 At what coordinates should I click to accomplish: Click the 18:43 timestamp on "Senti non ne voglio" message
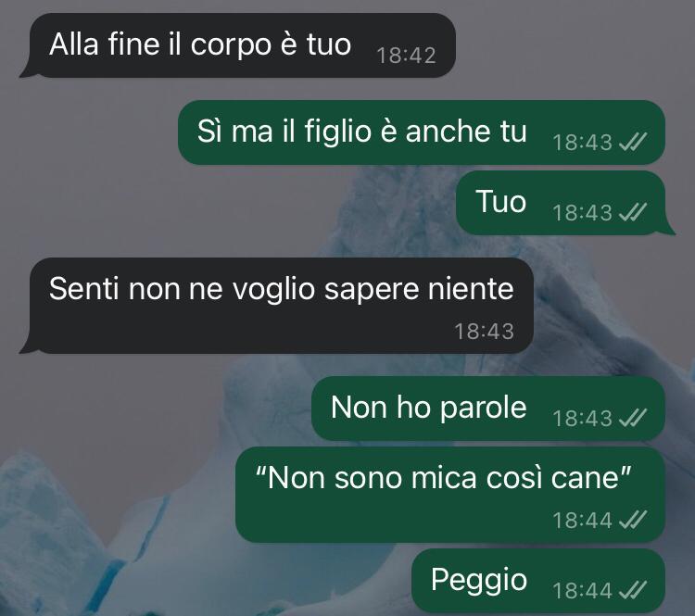[484, 332]
